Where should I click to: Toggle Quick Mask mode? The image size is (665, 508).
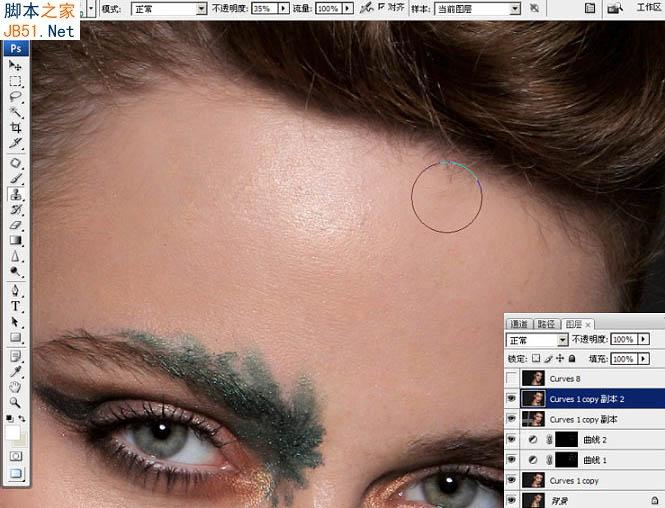click(16, 456)
